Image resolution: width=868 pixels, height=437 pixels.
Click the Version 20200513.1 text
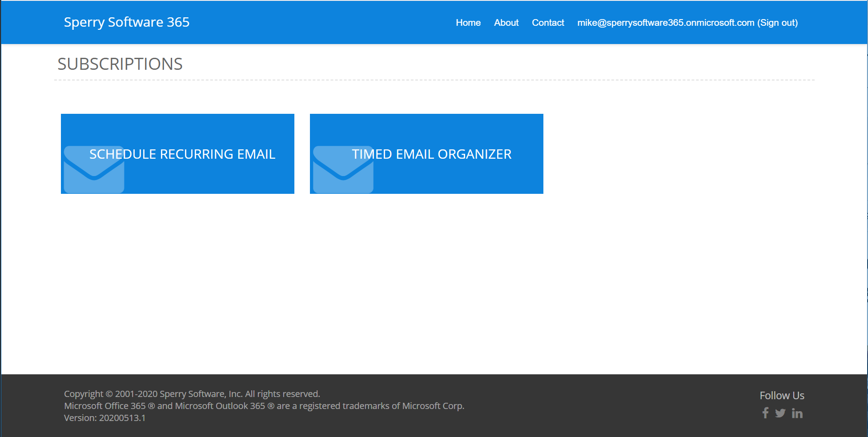(105, 418)
